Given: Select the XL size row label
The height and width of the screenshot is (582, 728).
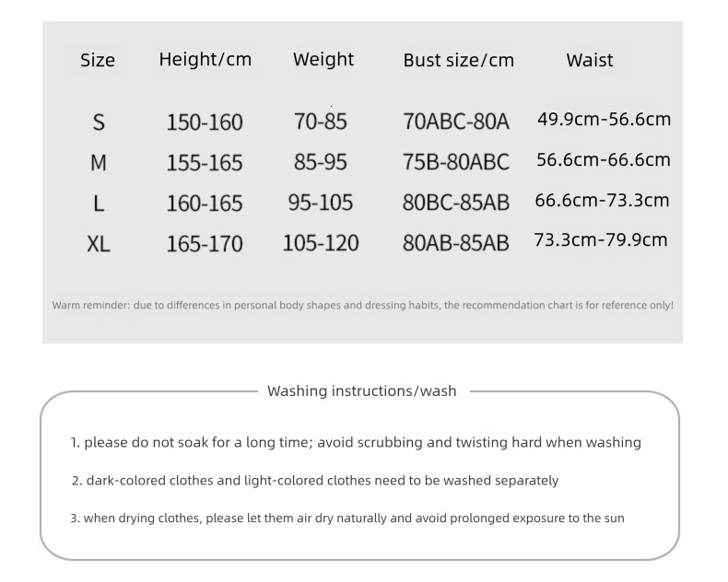Looking at the screenshot, I should pos(99,244).
